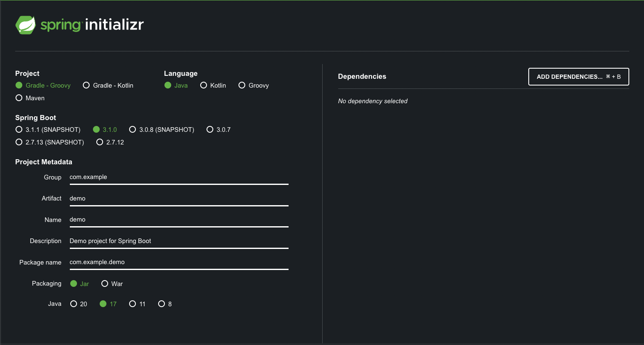The height and width of the screenshot is (345, 644).
Task: Focus the Name input field
Action: click(179, 220)
